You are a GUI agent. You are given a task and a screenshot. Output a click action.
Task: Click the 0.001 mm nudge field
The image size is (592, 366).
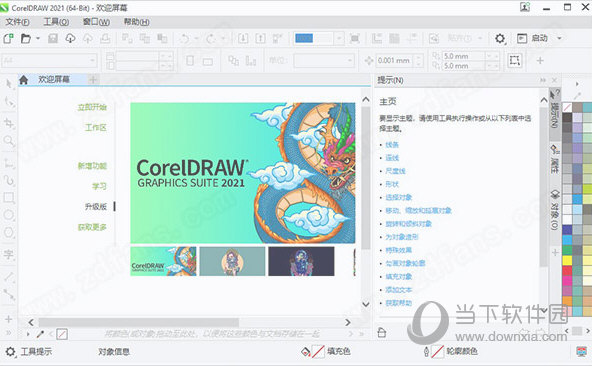click(395, 60)
